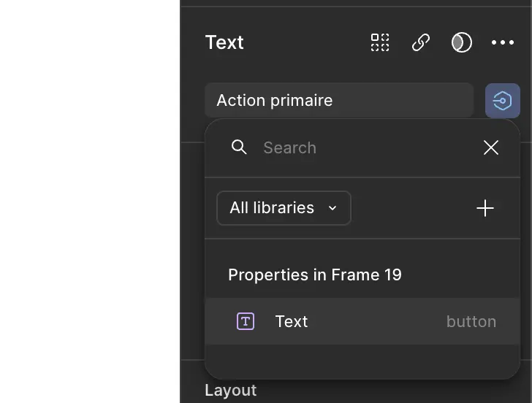This screenshot has height=403, width=532.
Task: Click the Text panel title
Action: [224, 42]
